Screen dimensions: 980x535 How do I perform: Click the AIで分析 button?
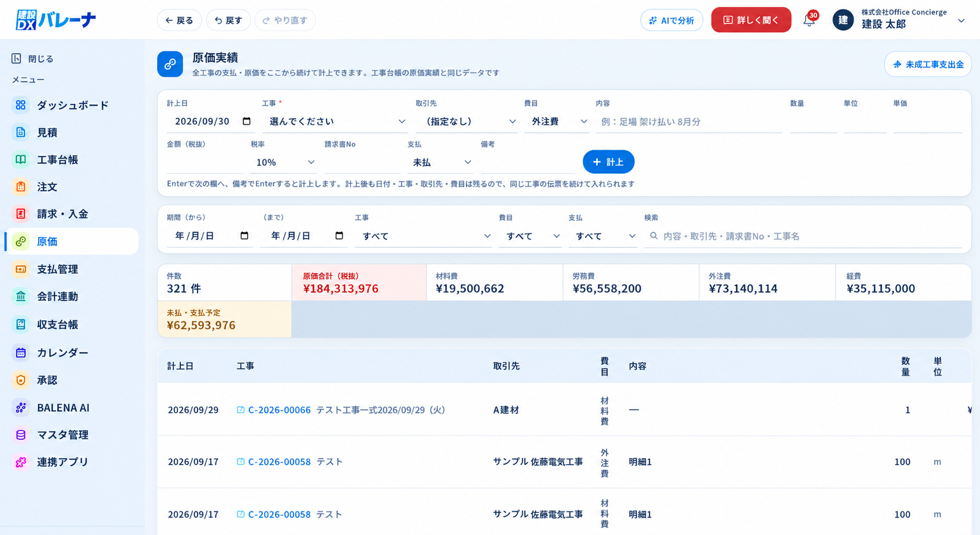coord(671,20)
